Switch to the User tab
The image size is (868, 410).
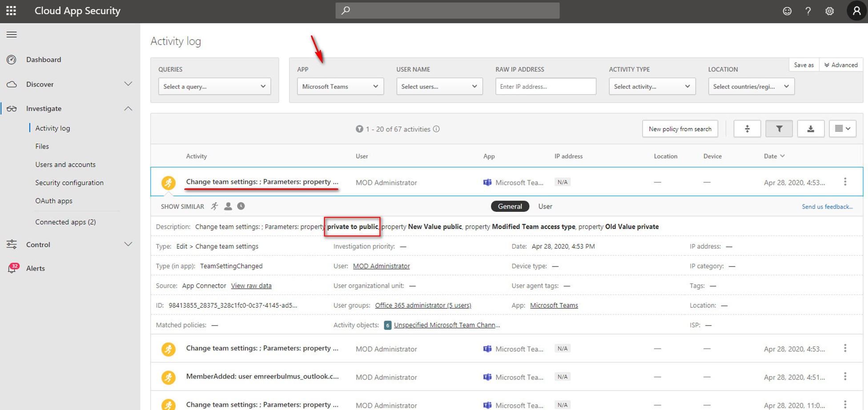coord(545,206)
